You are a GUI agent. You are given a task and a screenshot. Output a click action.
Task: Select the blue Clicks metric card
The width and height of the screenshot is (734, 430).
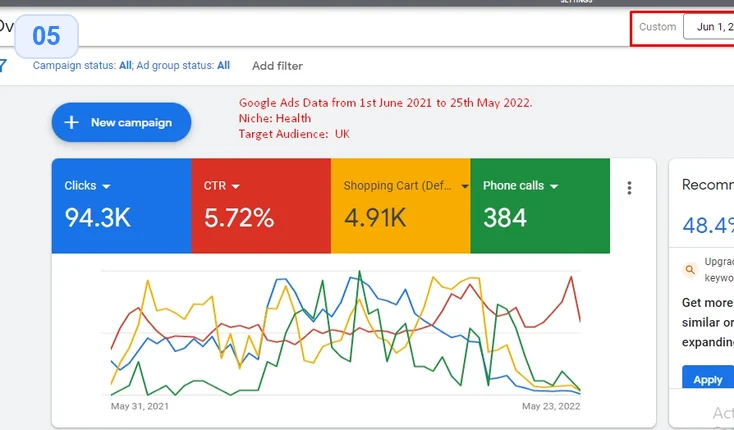[122, 206]
